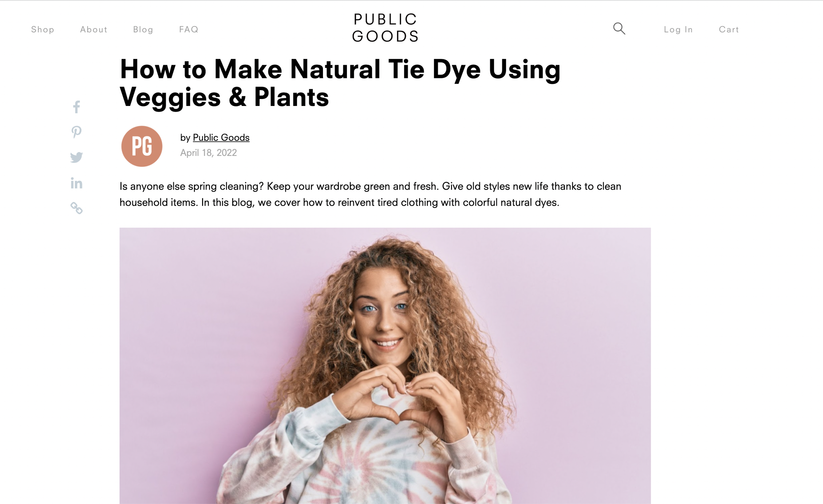Click the Log In link
Image resolution: width=823 pixels, height=504 pixels.
[x=678, y=29]
